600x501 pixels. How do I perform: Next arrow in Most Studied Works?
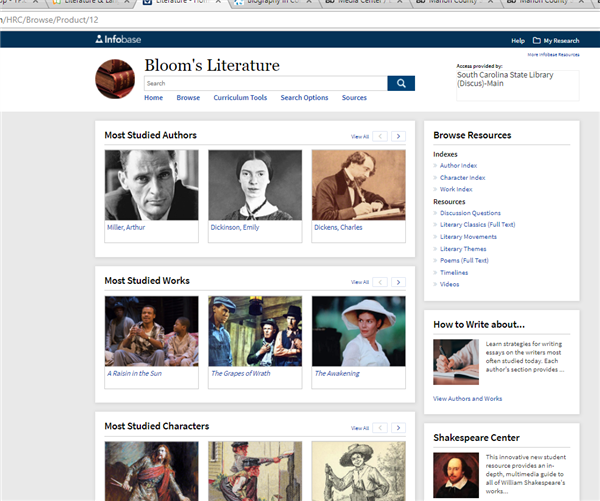[x=398, y=282]
